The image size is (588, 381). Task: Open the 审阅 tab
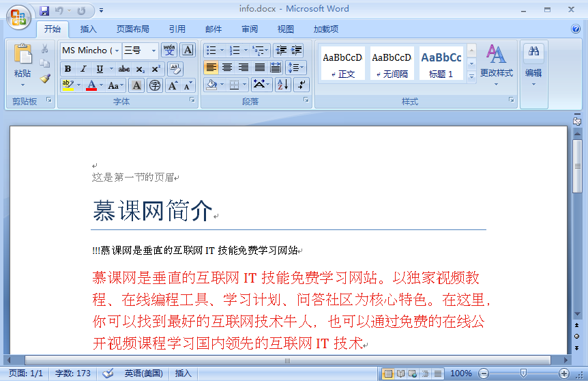point(250,29)
